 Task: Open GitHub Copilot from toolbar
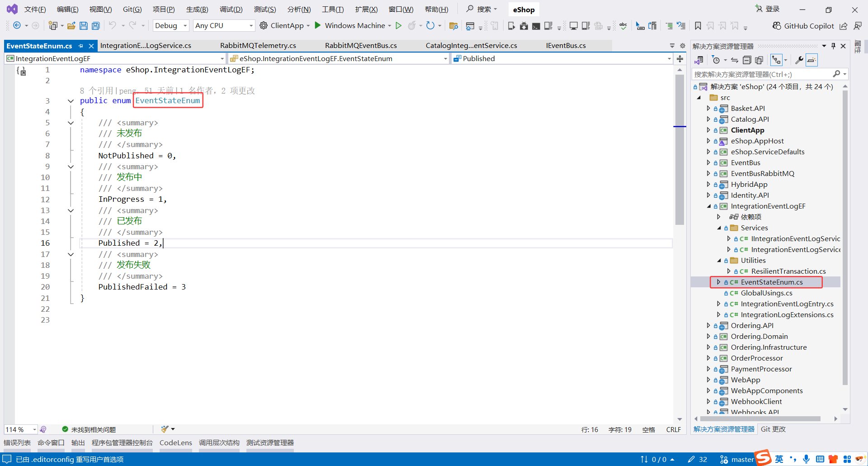803,26
